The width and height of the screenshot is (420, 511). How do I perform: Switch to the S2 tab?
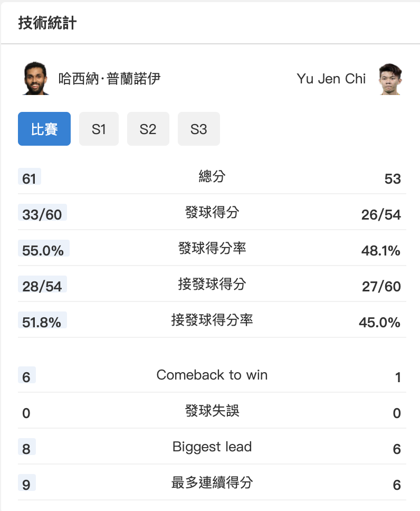tap(148, 129)
